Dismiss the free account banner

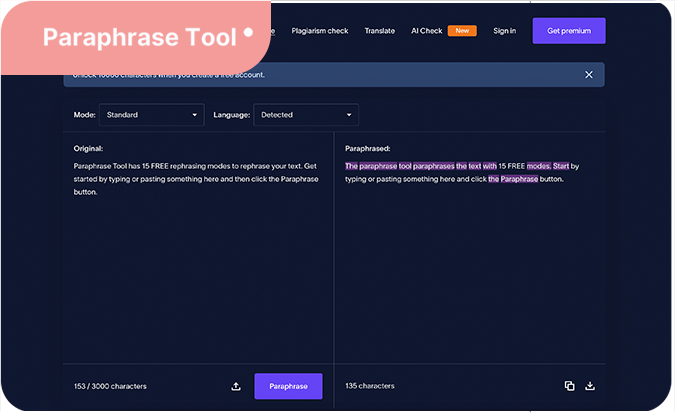(x=589, y=74)
